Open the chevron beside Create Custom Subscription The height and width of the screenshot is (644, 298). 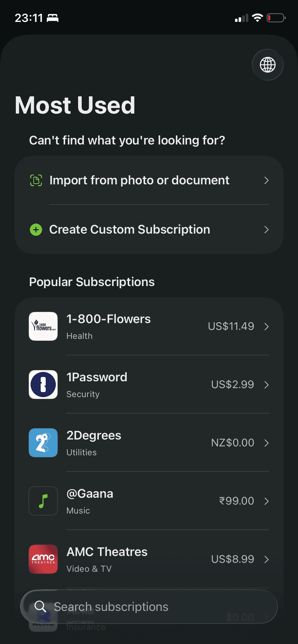[x=266, y=230]
